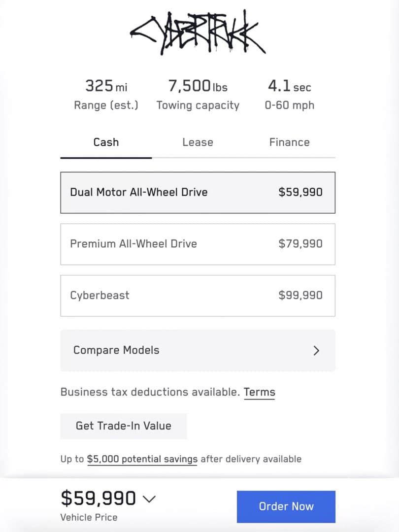Open the Compare Models panel
Image resolution: width=399 pixels, height=532 pixels.
[x=198, y=350]
